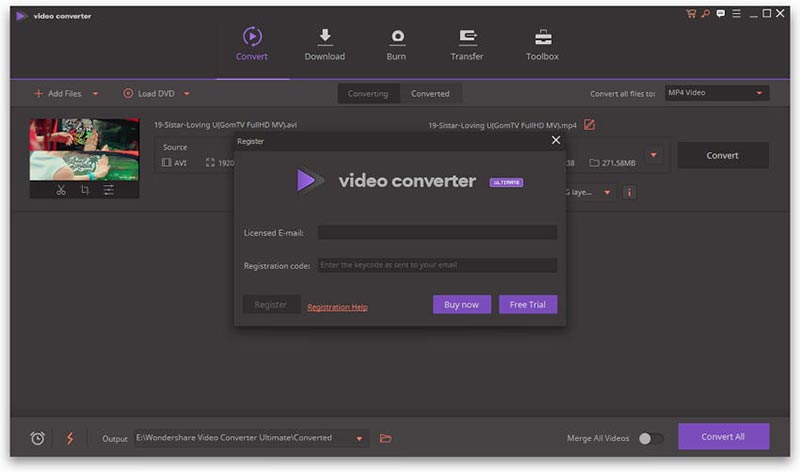Click the Licensed E-mail input field

[437, 232]
